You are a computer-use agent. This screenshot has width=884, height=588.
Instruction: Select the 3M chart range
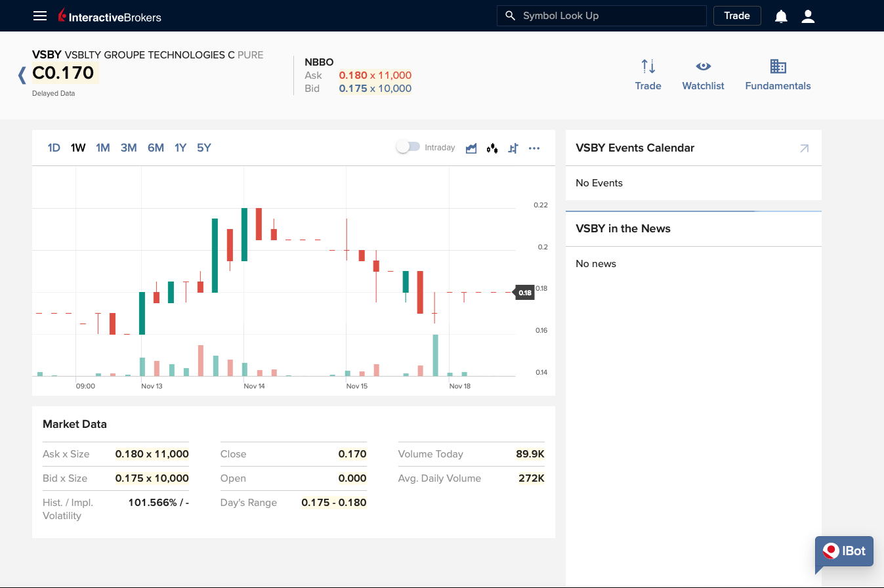[129, 148]
